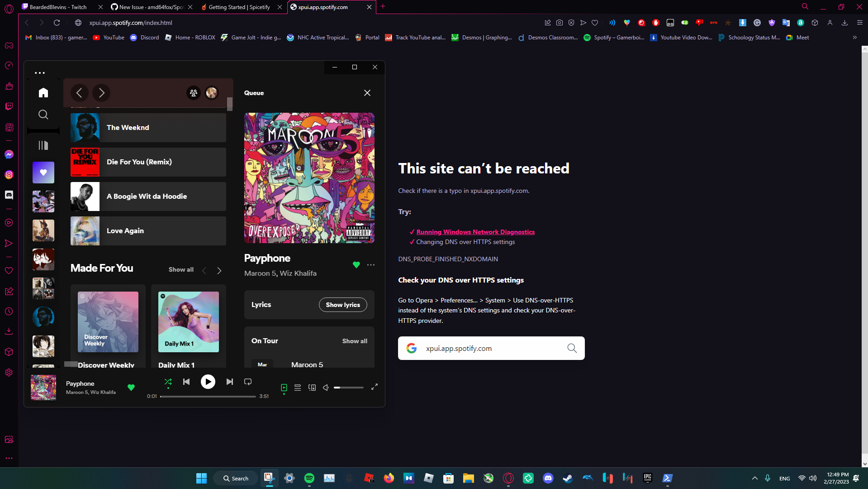Open Your Library in the sidebar

(x=43, y=145)
